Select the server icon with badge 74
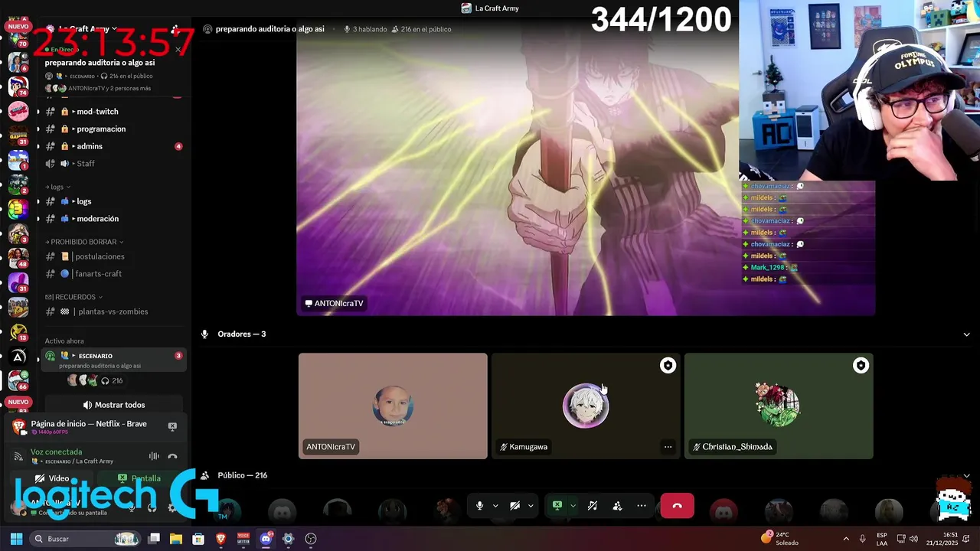Image resolution: width=980 pixels, height=551 pixels. point(18,85)
